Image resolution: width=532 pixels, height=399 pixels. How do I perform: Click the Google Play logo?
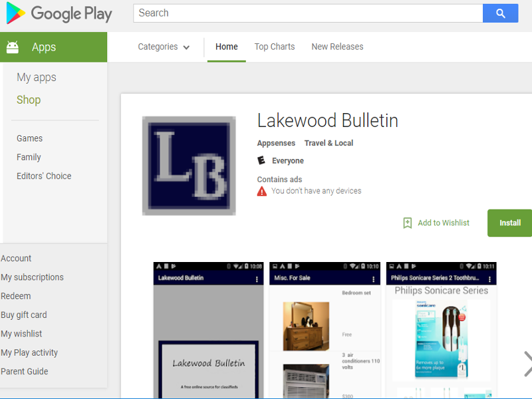59,13
